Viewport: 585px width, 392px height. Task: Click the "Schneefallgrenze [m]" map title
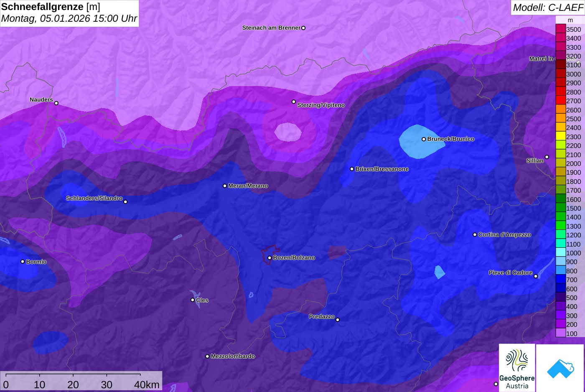tap(51, 7)
